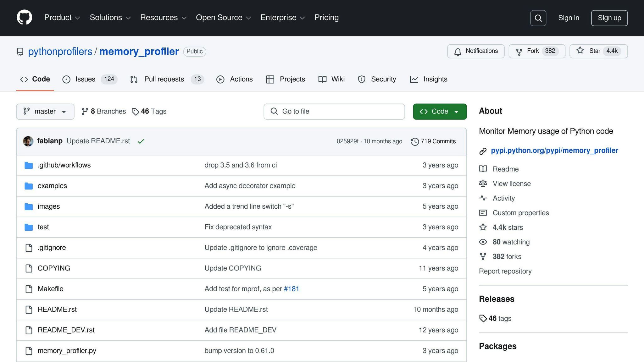Open the pypi.python.org project link
Image resolution: width=644 pixels, height=362 pixels.
pyautogui.click(x=554, y=150)
